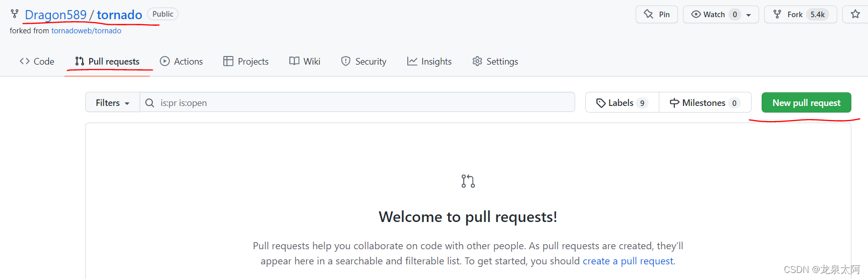
Task: Click the green New pull request button
Action: click(807, 102)
